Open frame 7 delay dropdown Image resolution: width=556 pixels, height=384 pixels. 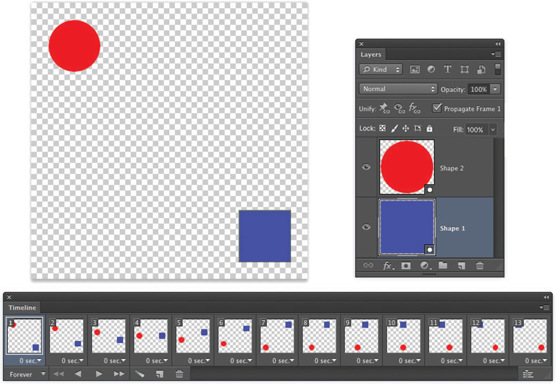[x=283, y=361]
